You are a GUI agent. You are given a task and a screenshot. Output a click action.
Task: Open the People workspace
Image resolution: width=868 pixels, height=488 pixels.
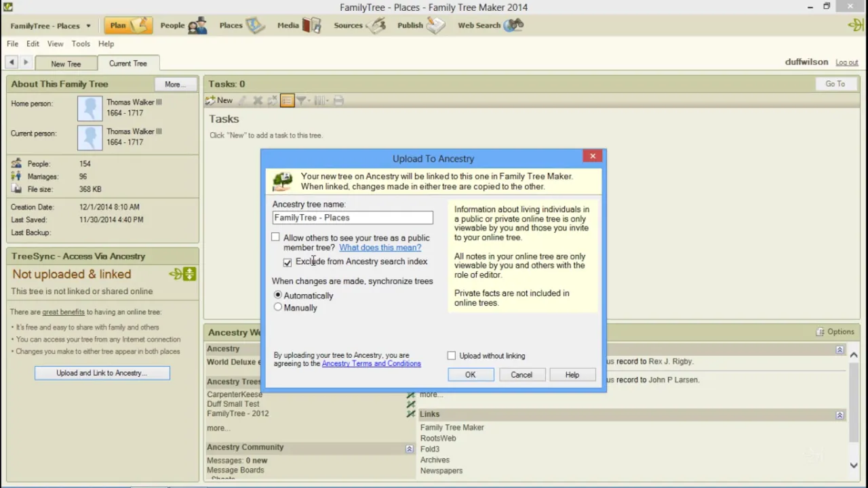[183, 26]
